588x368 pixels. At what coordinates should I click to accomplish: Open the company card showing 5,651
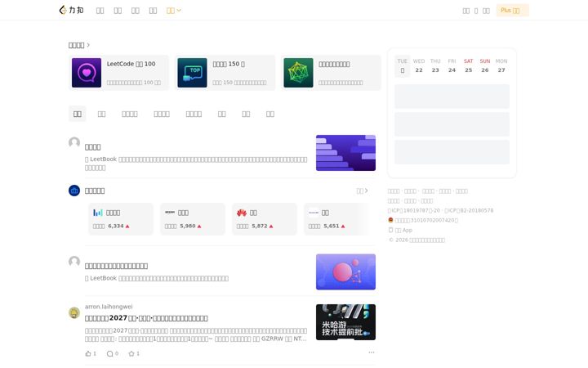tap(336, 219)
